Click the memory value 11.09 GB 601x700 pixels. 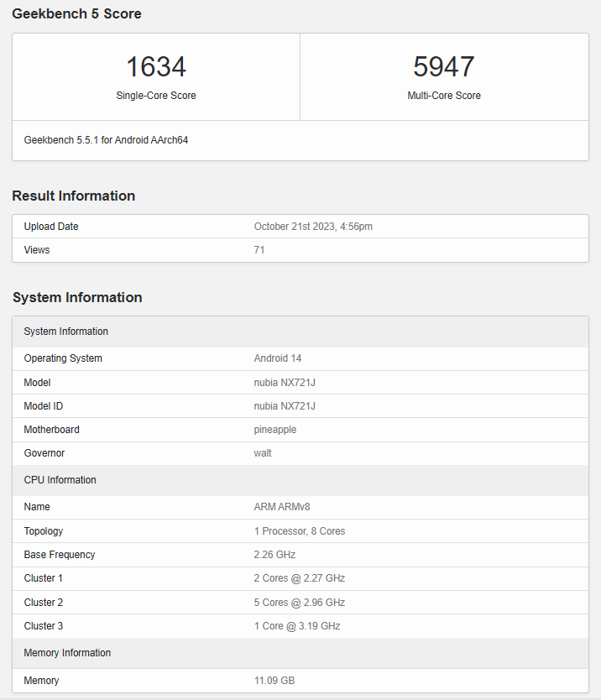[x=274, y=681]
